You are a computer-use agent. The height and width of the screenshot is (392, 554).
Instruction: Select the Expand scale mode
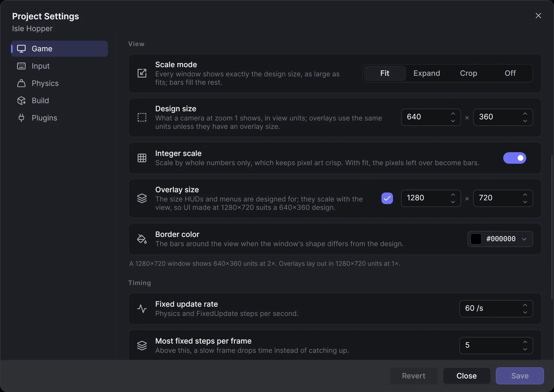(x=427, y=73)
